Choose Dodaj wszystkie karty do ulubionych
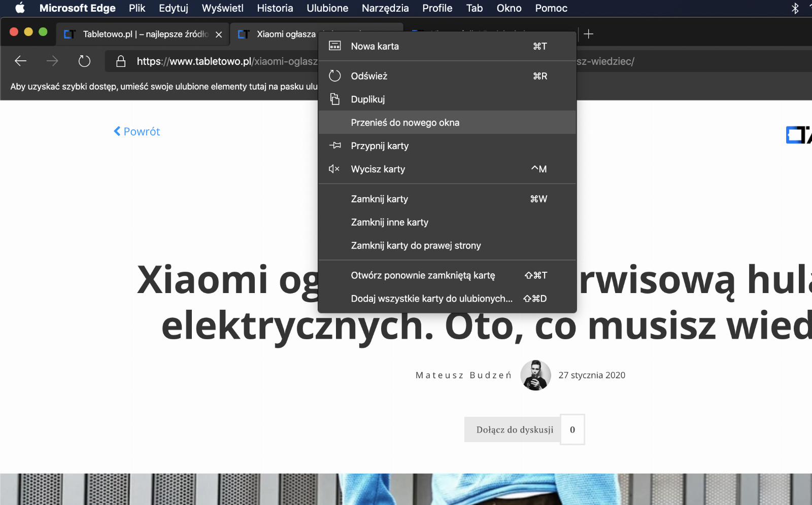 pos(447,299)
